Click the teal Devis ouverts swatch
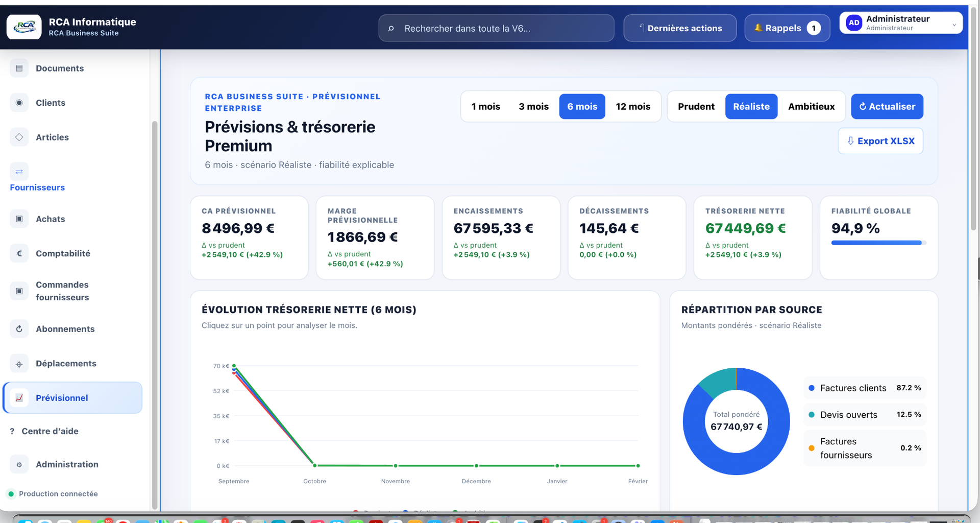The height and width of the screenshot is (523, 980). (x=812, y=415)
